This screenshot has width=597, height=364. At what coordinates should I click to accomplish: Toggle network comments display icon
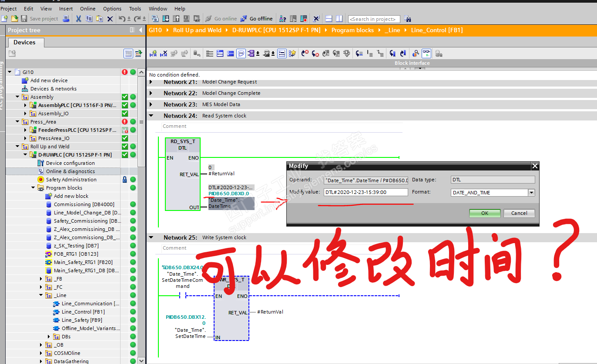[282, 53]
